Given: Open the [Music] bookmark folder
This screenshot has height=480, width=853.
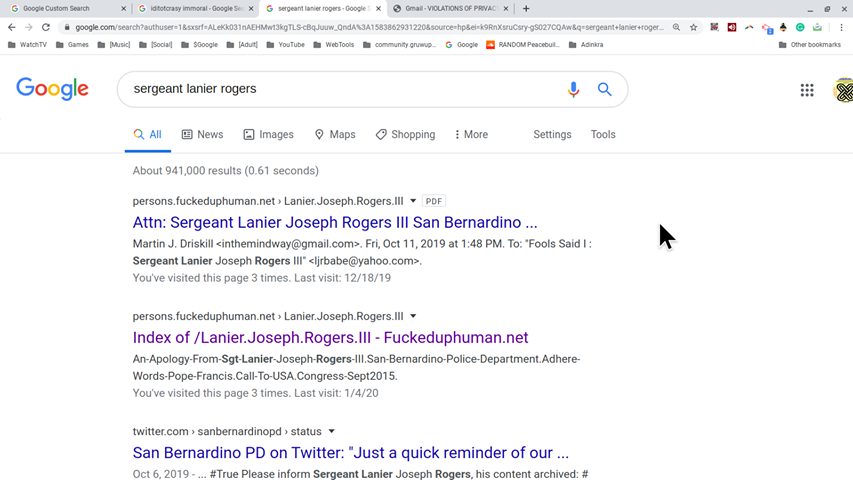Looking at the screenshot, I should 114,45.
